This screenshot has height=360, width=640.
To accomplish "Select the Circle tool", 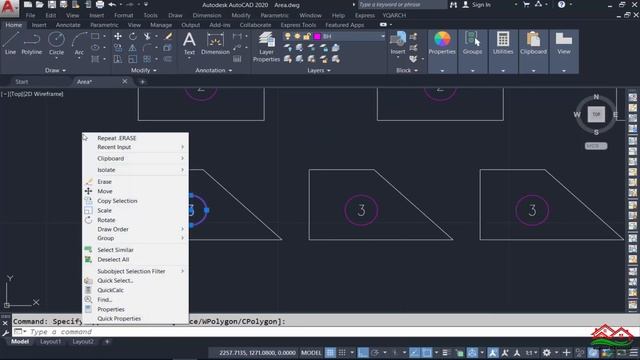I will 56,43.
